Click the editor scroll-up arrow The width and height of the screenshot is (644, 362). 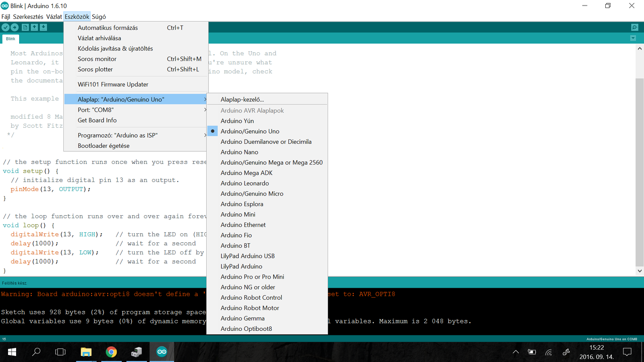coord(640,48)
